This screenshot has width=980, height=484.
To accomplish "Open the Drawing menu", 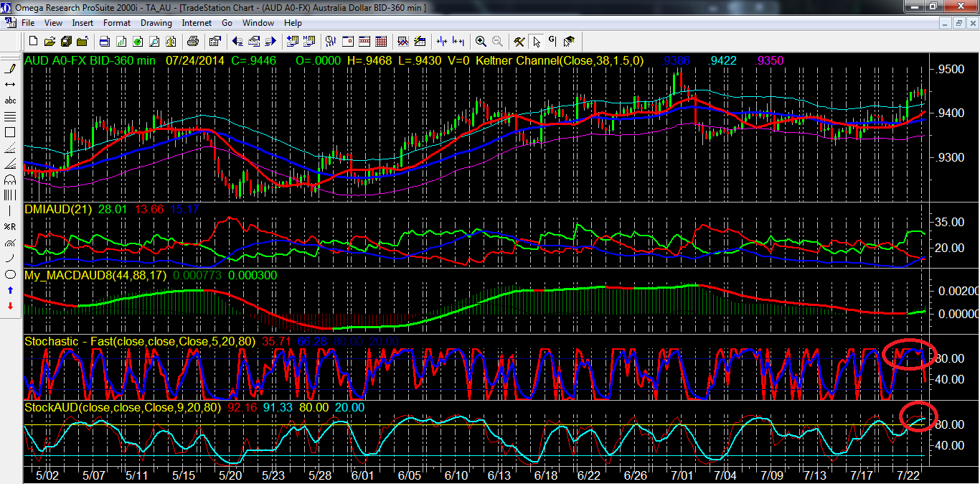I will coord(156,23).
